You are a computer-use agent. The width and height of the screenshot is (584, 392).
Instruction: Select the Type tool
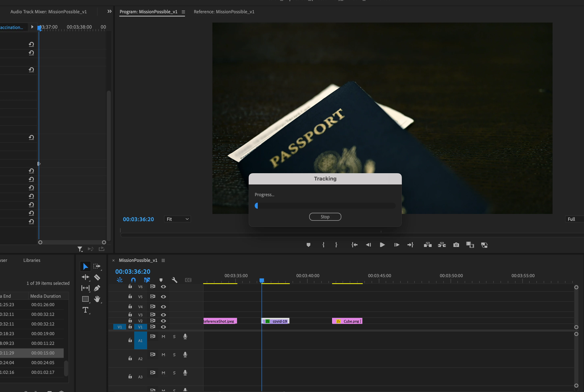(85, 310)
